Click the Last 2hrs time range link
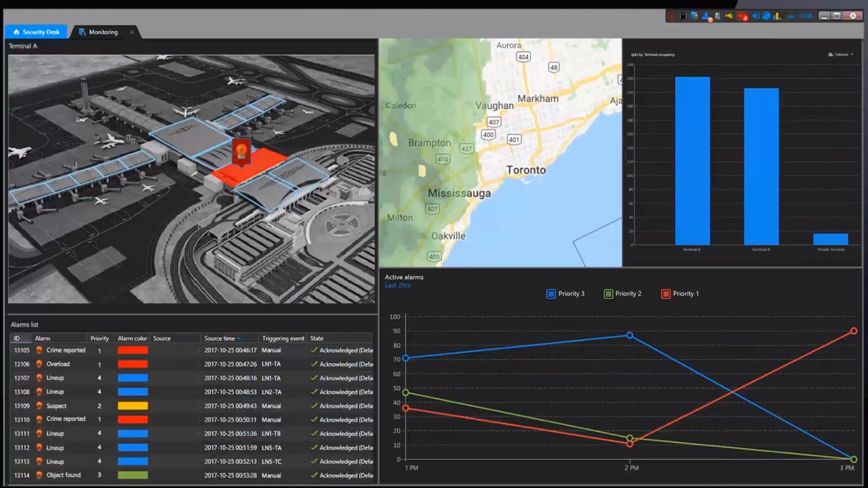Screen dimensions: 868x488 pyautogui.click(x=397, y=286)
